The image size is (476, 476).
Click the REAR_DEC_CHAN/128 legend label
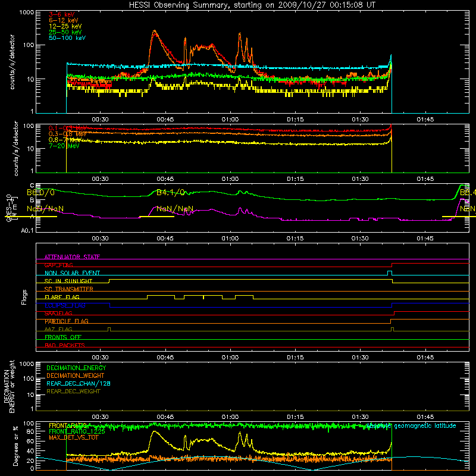pyautogui.click(x=79, y=383)
